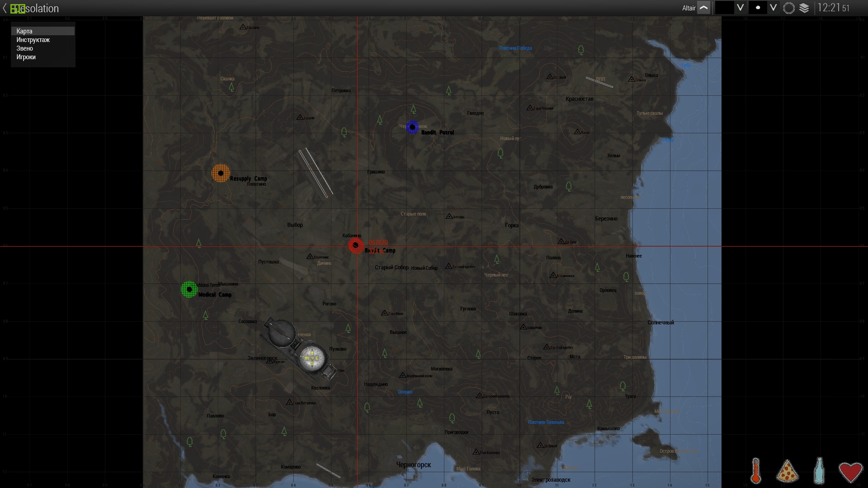Open the Игроки players entry

point(43,57)
